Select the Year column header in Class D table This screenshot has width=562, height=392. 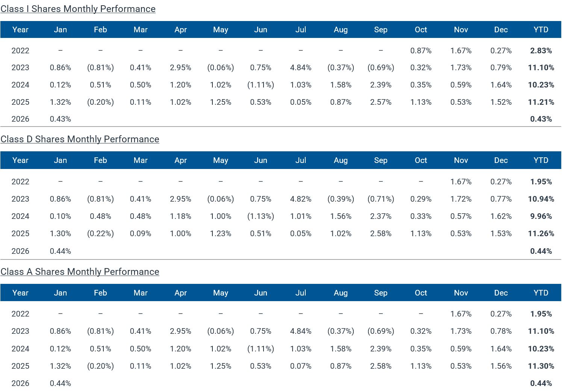[20, 160]
